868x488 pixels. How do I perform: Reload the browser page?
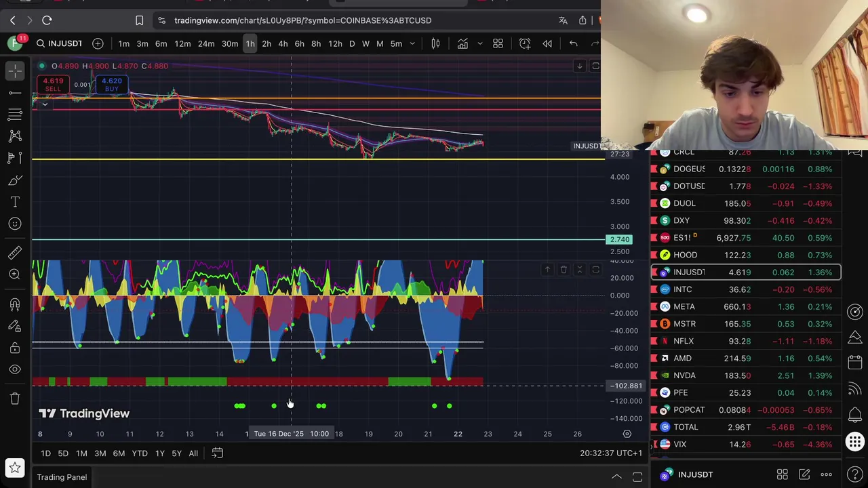click(47, 20)
